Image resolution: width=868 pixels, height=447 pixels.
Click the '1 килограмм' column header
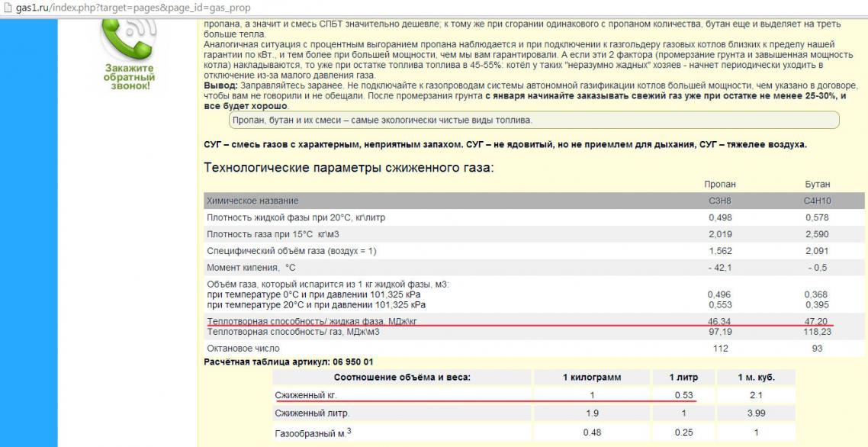click(592, 378)
